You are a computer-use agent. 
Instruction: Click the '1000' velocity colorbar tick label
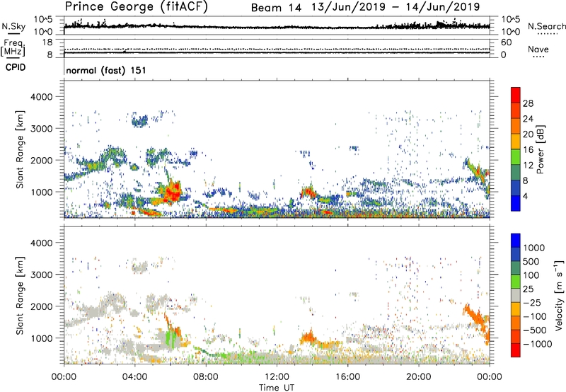pyautogui.click(x=533, y=248)
